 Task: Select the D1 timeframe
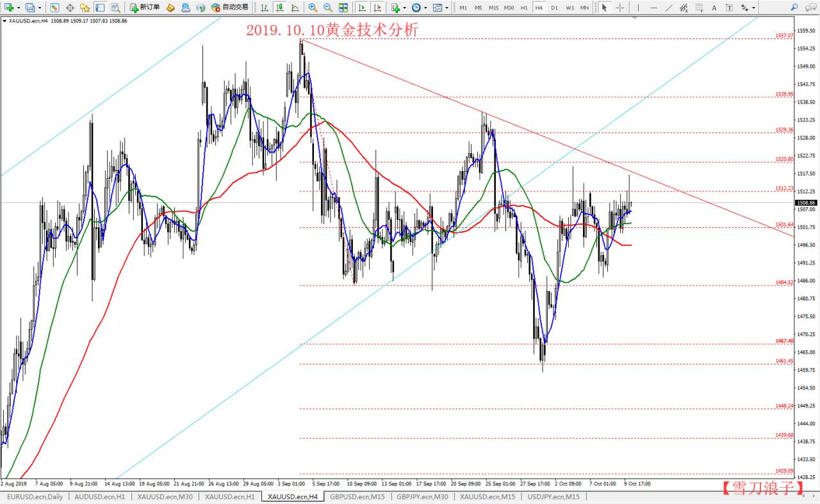pyautogui.click(x=554, y=8)
